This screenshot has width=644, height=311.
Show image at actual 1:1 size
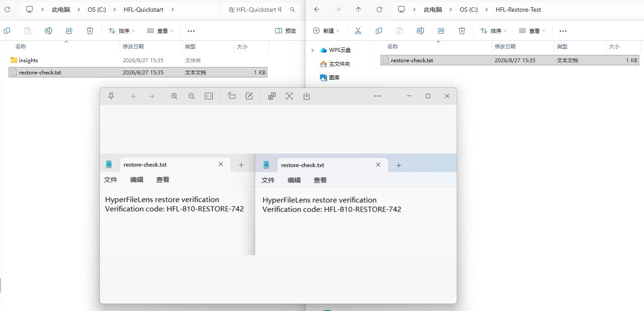click(x=209, y=96)
